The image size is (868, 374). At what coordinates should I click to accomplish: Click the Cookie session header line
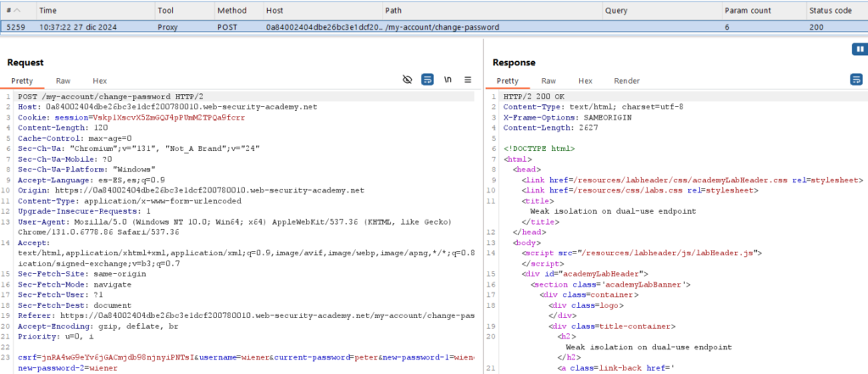click(131, 118)
